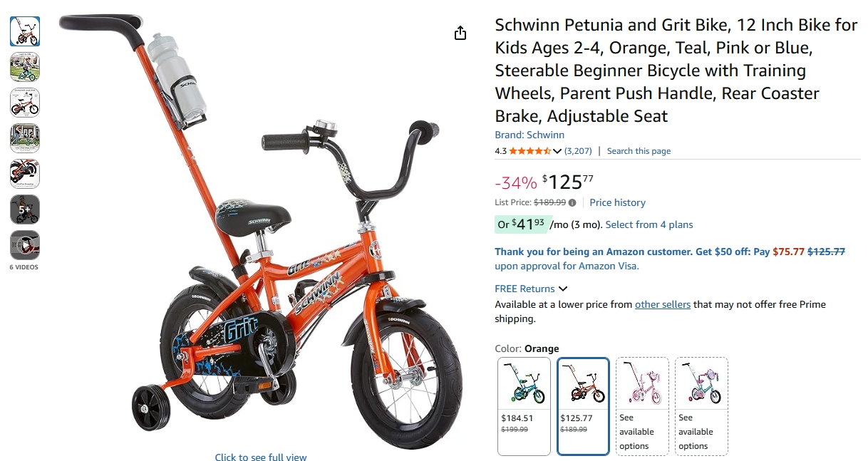
Task: Show the bike dimensions diagram thumbnail
Action: (x=25, y=103)
